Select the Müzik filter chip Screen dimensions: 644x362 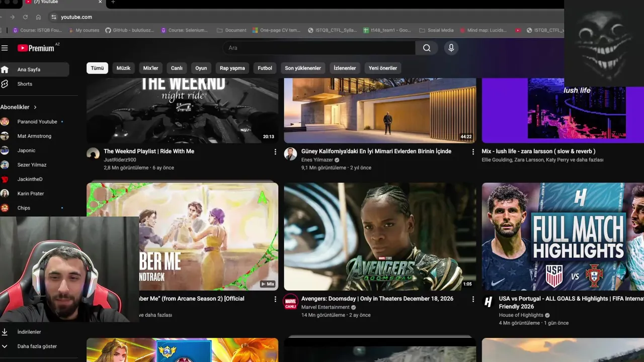[x=123, y=68]
